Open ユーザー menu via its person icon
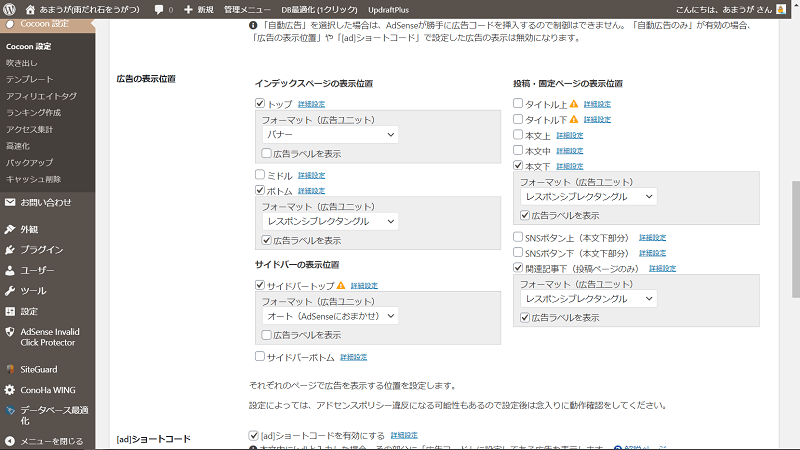The width and height of the screenshot is (800, 450). point(10,270)
